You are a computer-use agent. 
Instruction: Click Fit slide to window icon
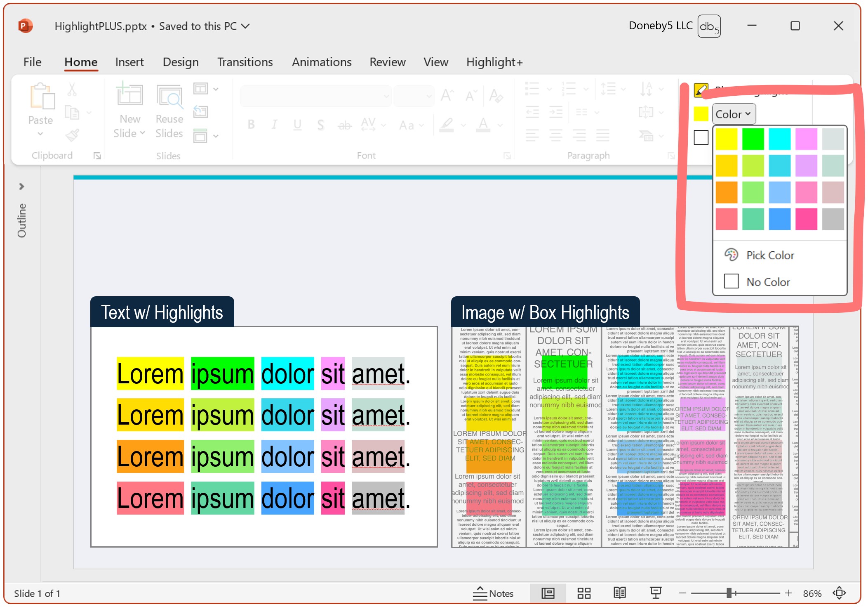pyautogui.click(x=839, y=593)
